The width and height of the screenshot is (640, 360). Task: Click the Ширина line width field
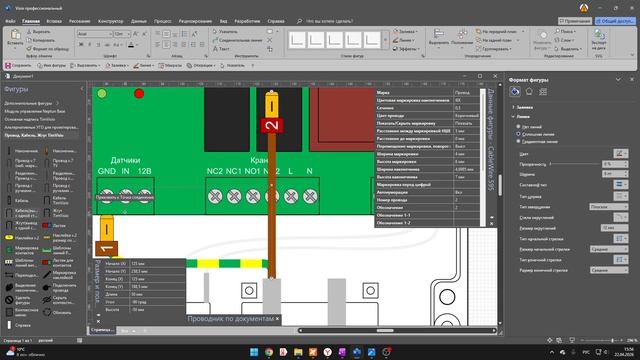coord(615,174)
